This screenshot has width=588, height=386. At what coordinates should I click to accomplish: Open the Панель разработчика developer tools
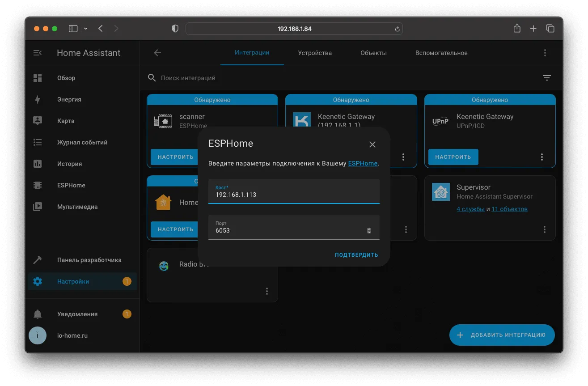82,260
